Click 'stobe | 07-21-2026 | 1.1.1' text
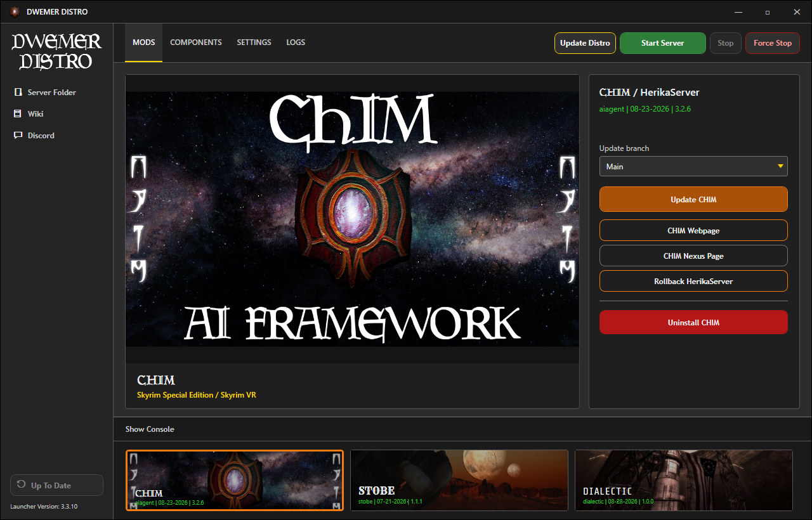 pyautogui.click(x=391, y=501)
